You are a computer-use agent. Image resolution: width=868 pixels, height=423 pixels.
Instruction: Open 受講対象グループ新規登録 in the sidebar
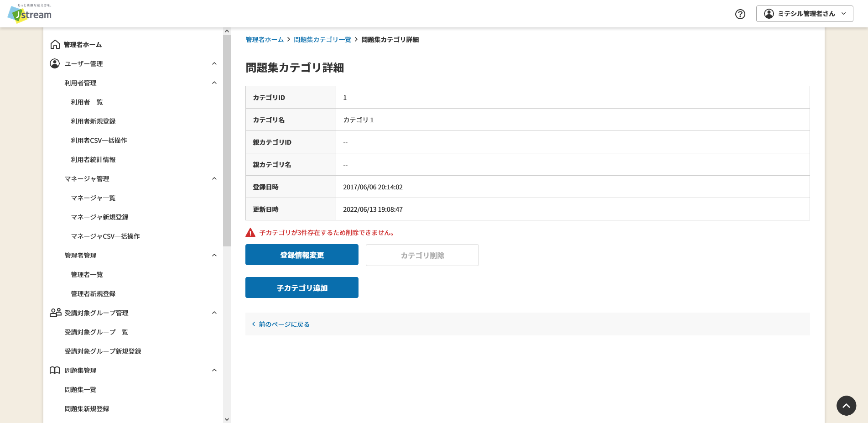click(x=103, y=351)
